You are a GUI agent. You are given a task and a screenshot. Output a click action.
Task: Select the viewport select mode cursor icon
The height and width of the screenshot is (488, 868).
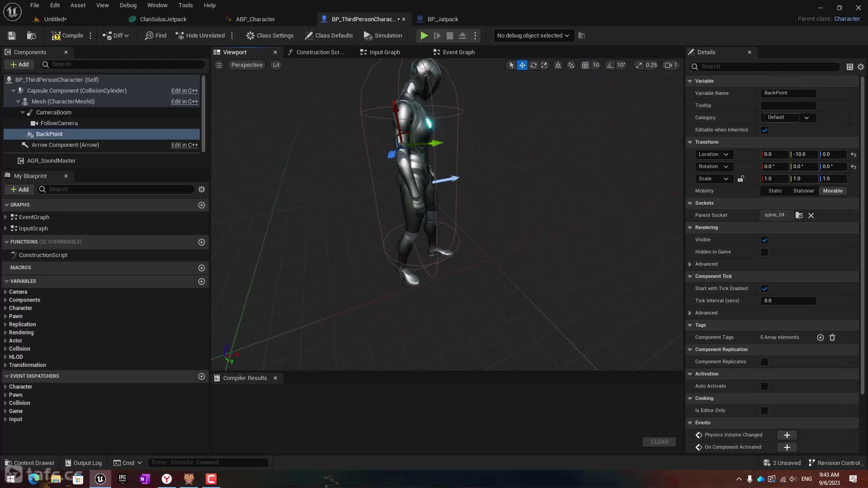click(x=511, y=65)
